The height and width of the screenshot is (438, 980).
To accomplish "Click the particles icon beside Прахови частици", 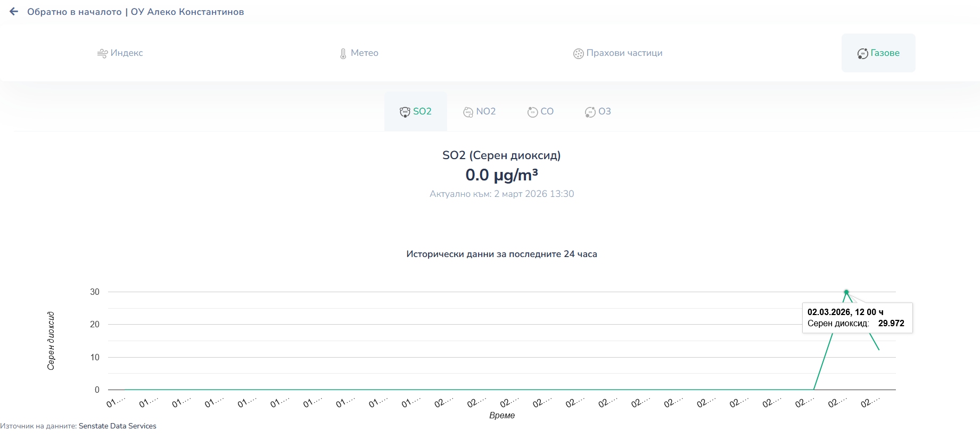I will pyautogui.click(x=578, y=53).
